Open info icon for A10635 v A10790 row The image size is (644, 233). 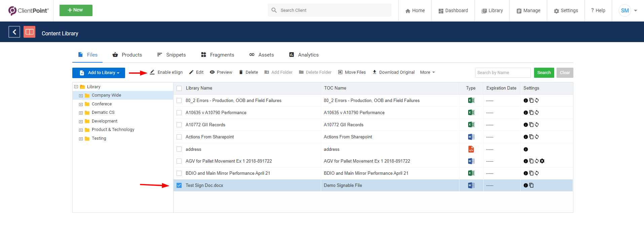click(x=526, y=112)
